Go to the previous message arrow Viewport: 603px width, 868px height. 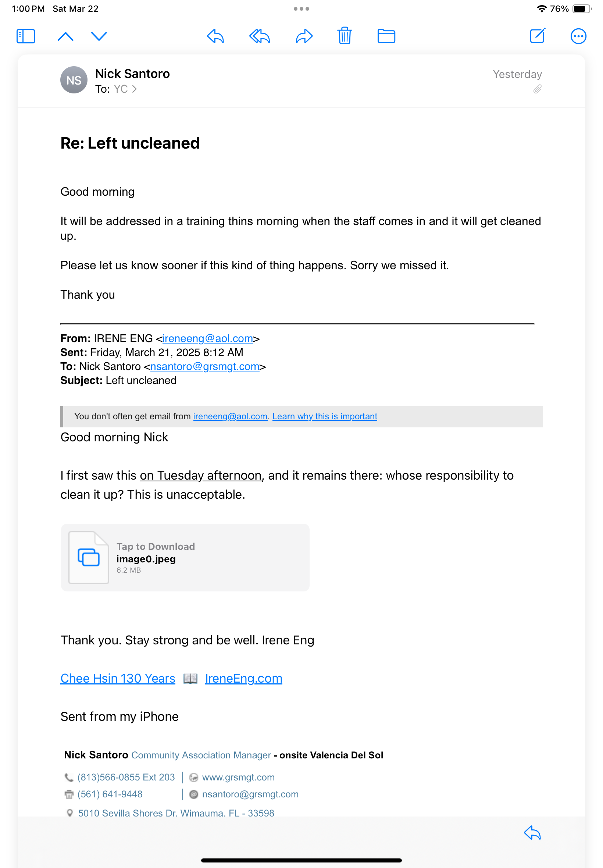pos(65,36)
